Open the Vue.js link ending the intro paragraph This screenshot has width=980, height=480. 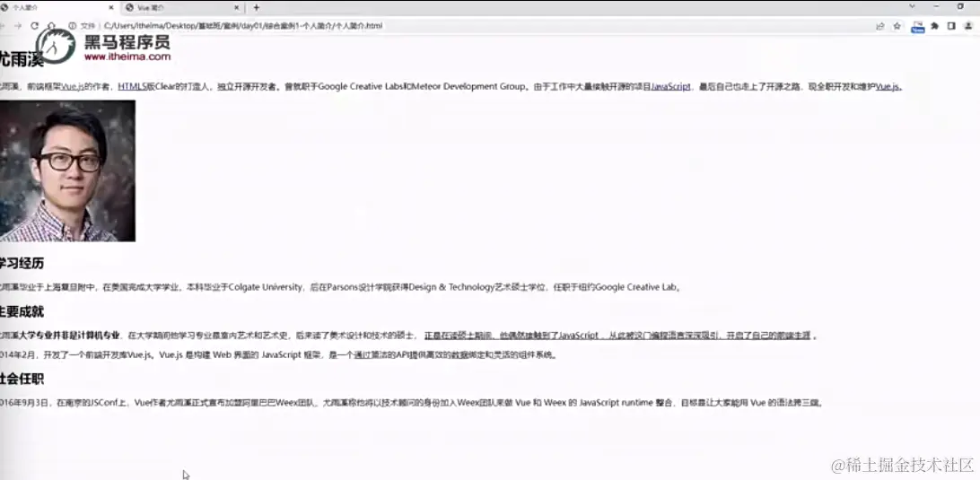[888, 87]
